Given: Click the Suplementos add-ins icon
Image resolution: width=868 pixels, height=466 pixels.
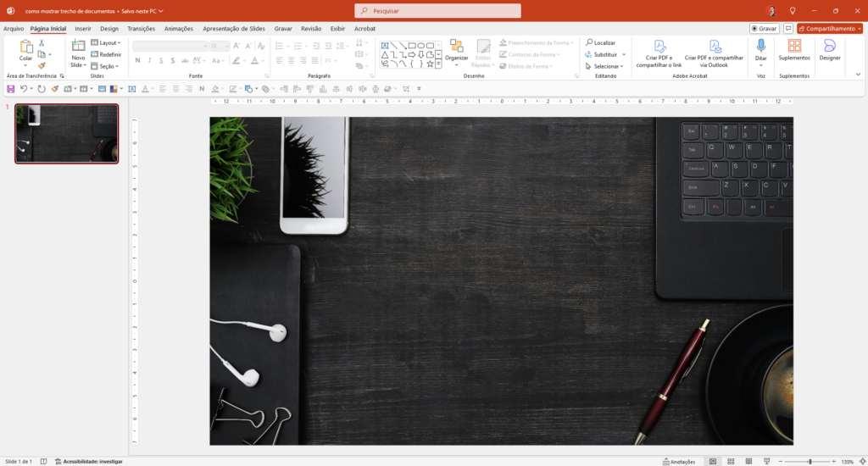Looking at the screenshot, I should point(794,47).
